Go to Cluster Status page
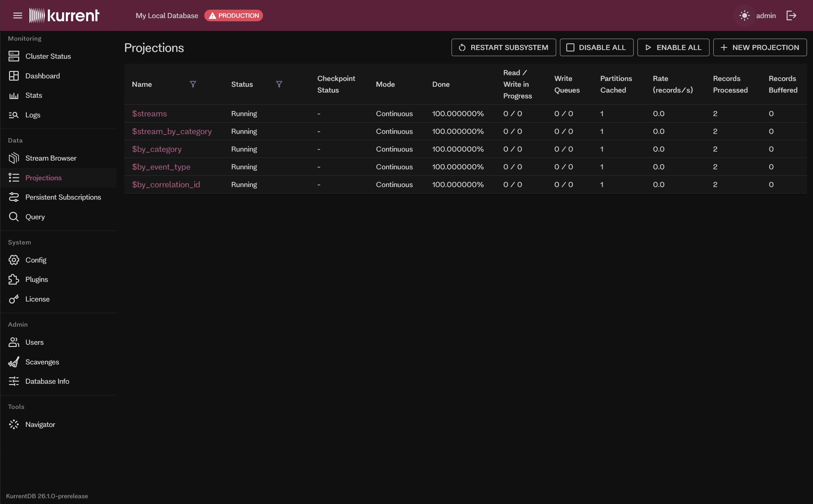The height and width of the screenshot is (504, 813). (x=48, y=56)
